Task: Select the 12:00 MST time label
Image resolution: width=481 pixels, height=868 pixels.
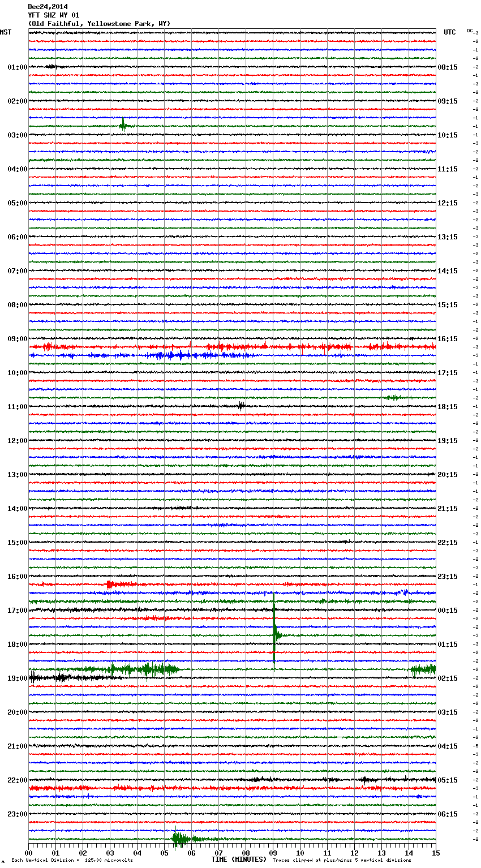Action: pyautogui.click(x=17, y=441)
